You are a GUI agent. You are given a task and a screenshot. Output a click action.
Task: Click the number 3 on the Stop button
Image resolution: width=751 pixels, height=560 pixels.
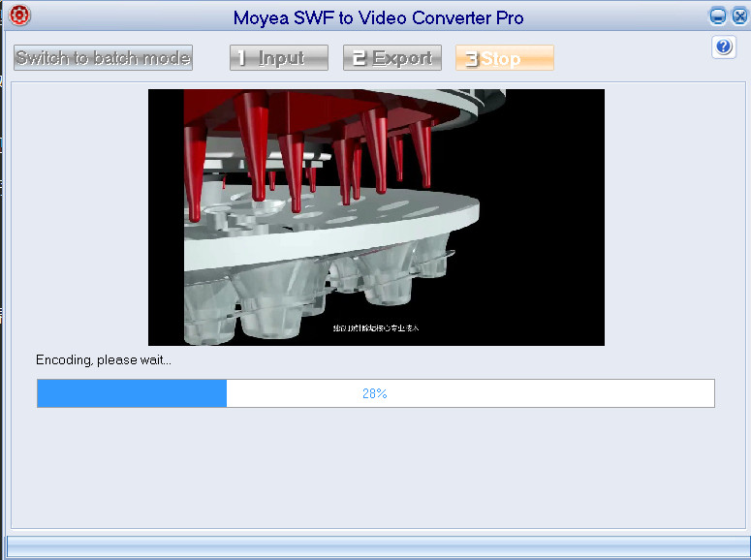pos(472,58)
